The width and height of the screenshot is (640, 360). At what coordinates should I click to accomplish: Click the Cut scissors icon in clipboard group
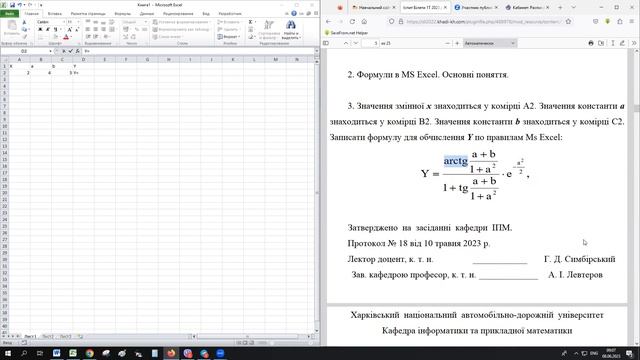pos(24,22)
